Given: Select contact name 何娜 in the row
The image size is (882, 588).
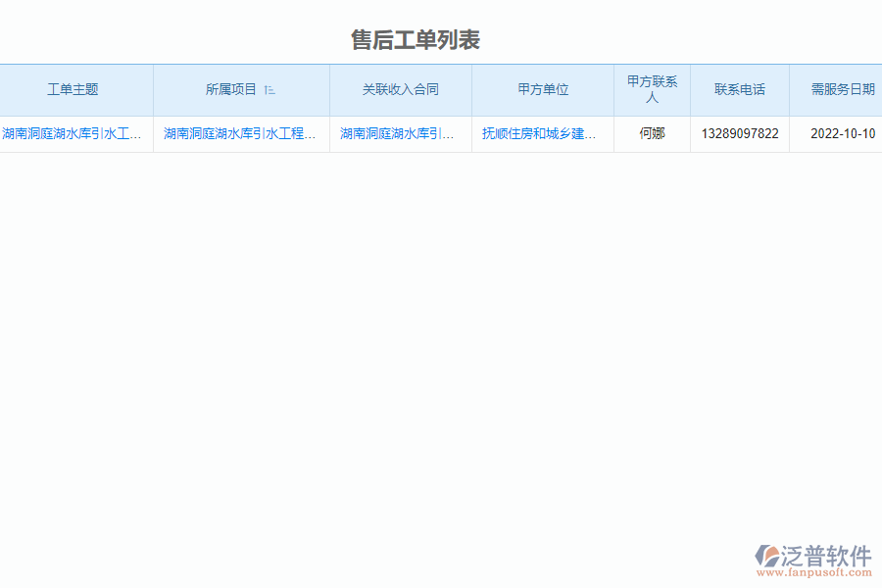Looking at the screenshot, I should click(653, 133).
